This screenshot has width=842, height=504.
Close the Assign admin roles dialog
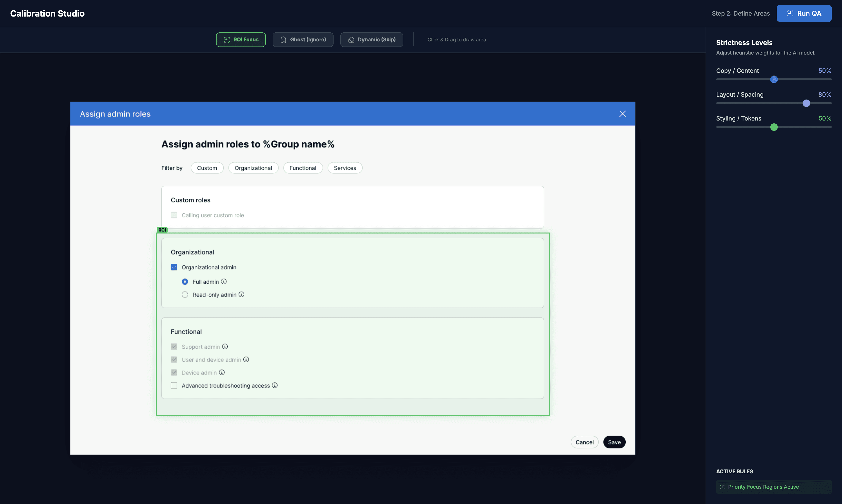point(622,114)
